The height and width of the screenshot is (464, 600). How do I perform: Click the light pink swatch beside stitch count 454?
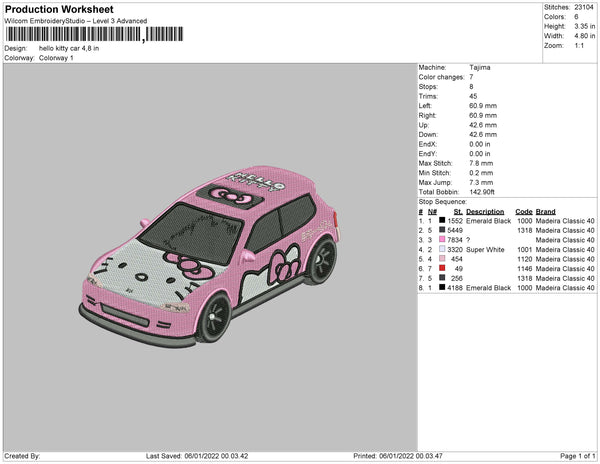(442, 259)
